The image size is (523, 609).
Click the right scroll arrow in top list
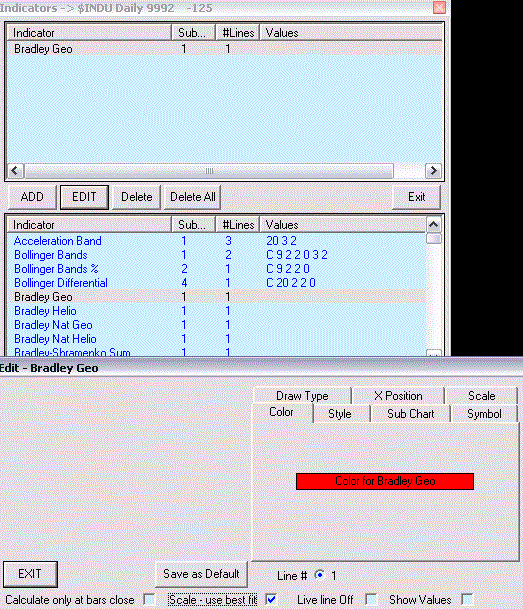tap(433, 171)
